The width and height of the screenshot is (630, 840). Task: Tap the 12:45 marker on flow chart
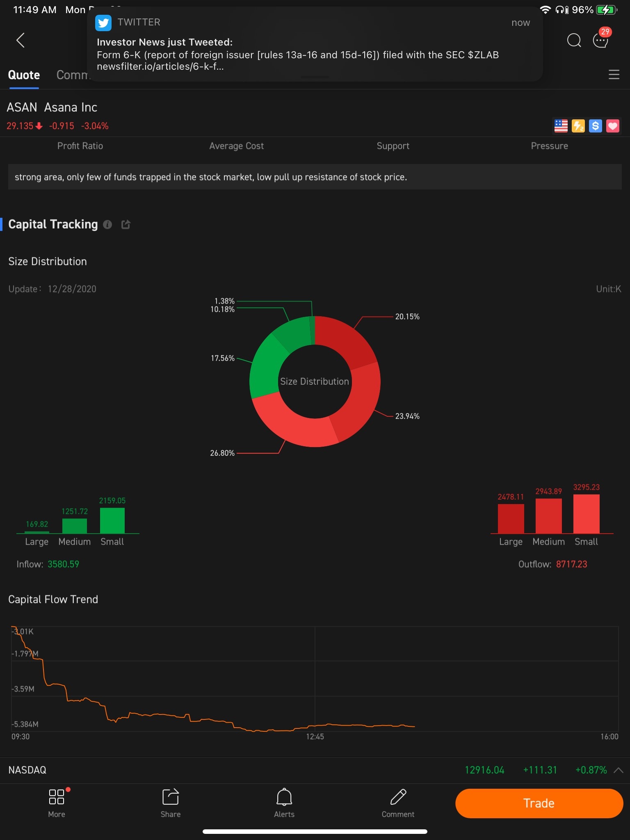tap(315, 737)
